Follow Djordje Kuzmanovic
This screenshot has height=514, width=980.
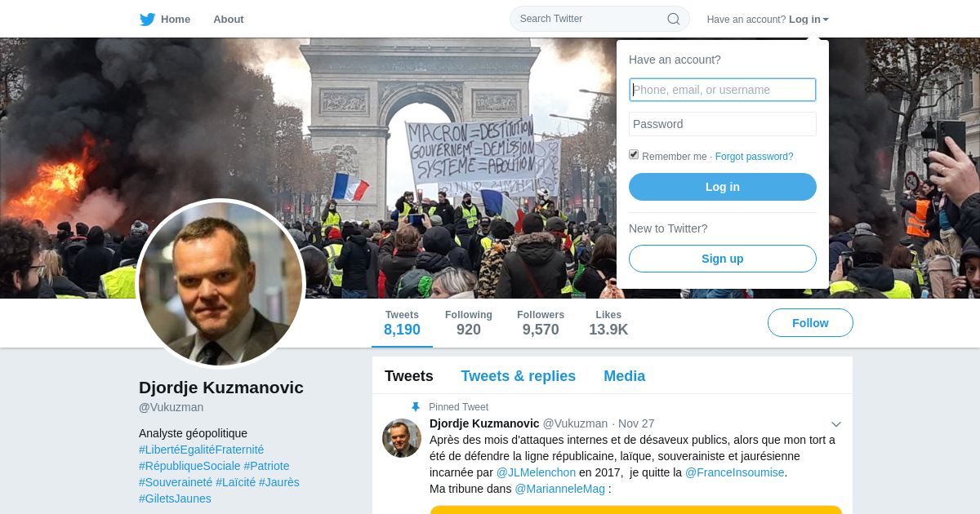click(x=810, y=323)
